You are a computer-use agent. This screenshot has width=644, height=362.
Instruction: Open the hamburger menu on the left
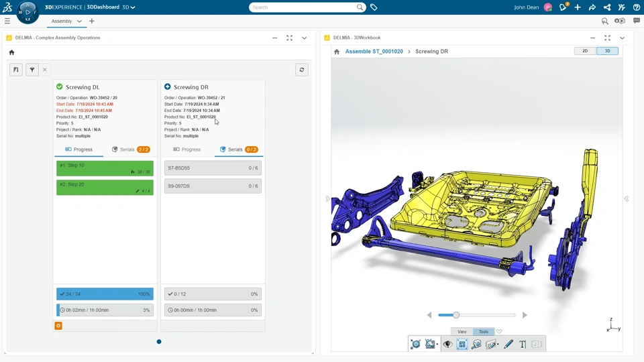pyautogui.click(x=7, y=21)
